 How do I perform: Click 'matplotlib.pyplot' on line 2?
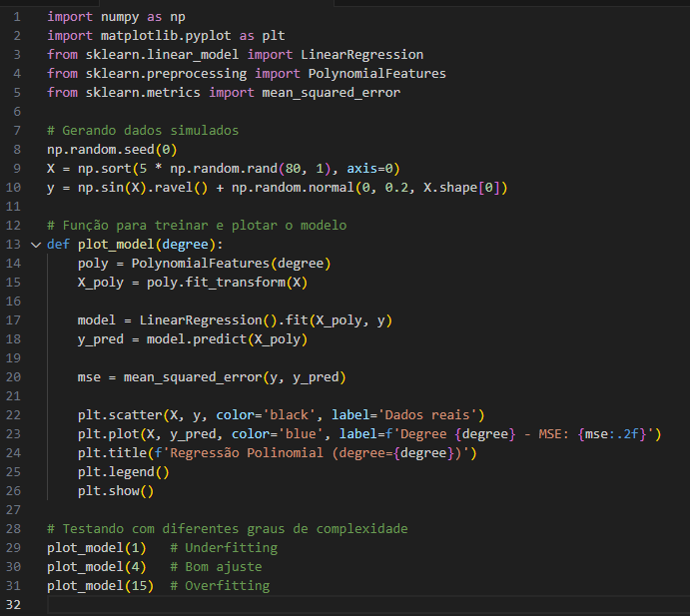(166, 36)
